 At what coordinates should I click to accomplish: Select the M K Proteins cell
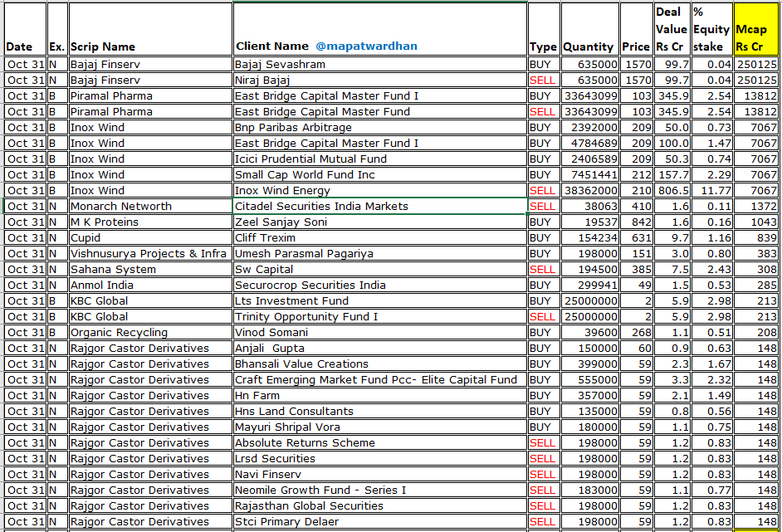(x=150, y=222)
